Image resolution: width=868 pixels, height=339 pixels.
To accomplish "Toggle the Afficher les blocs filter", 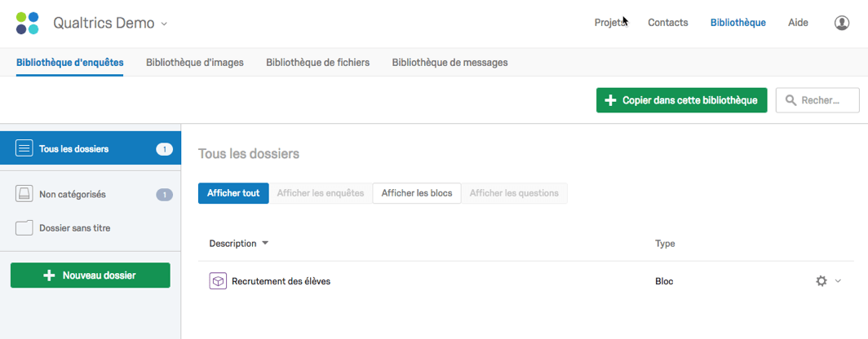I will tap(417, 193).
